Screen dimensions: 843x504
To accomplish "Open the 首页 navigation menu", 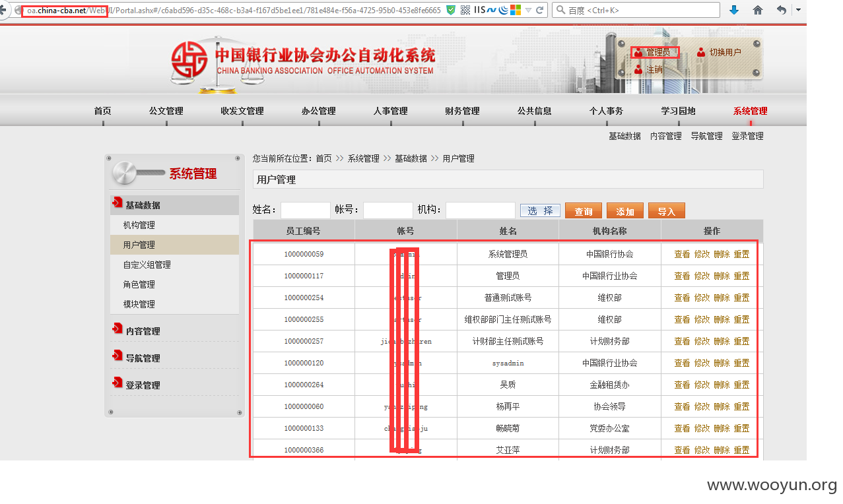I will click(x=102, y=111).
